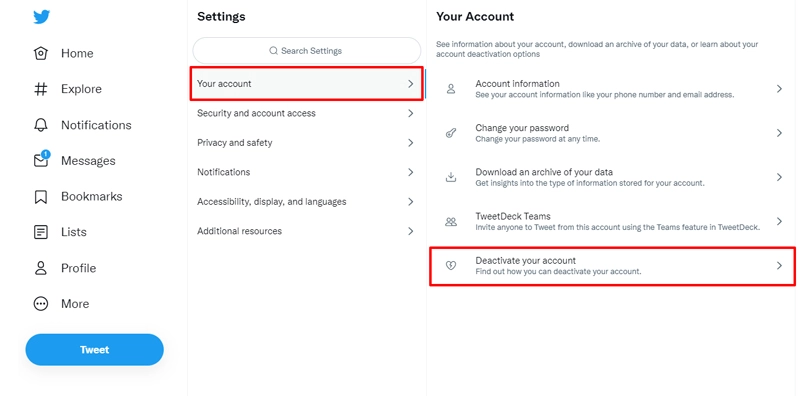Screen dimensions: 800x396
Task: Open the More circle-dots icon
Action: pyautogui.click(x=40, y=304)
